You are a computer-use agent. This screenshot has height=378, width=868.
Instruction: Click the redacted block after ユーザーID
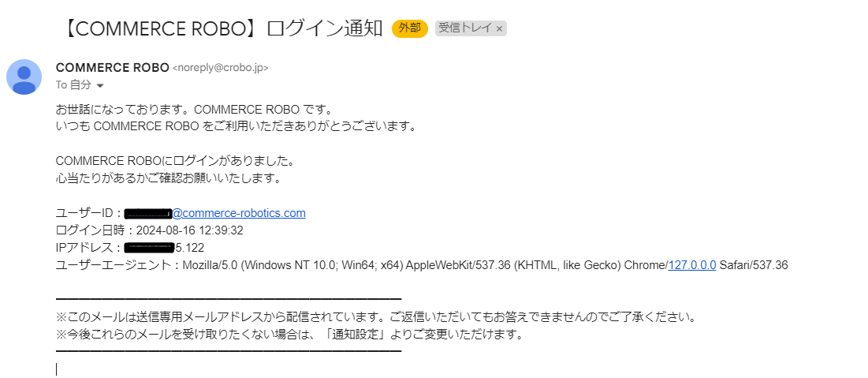click(148, 213)
